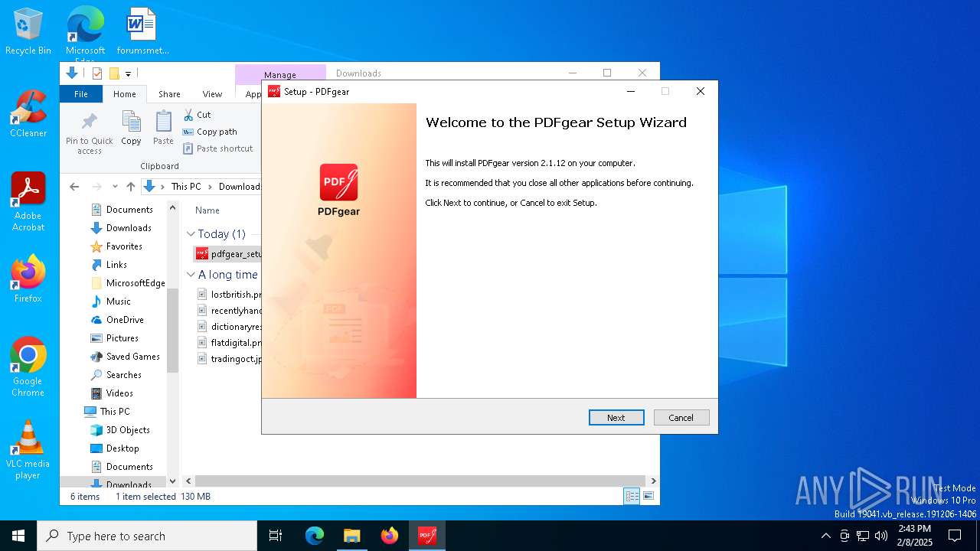Click This PC in the address bar
Screen dimensions: 980x551
[186, 187]
